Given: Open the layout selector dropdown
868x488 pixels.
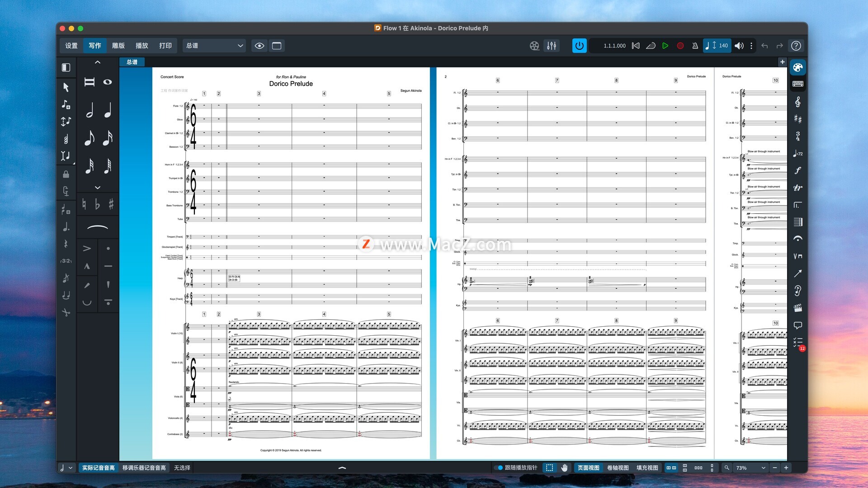Looking at the screenshot, I should click(214, 46).
